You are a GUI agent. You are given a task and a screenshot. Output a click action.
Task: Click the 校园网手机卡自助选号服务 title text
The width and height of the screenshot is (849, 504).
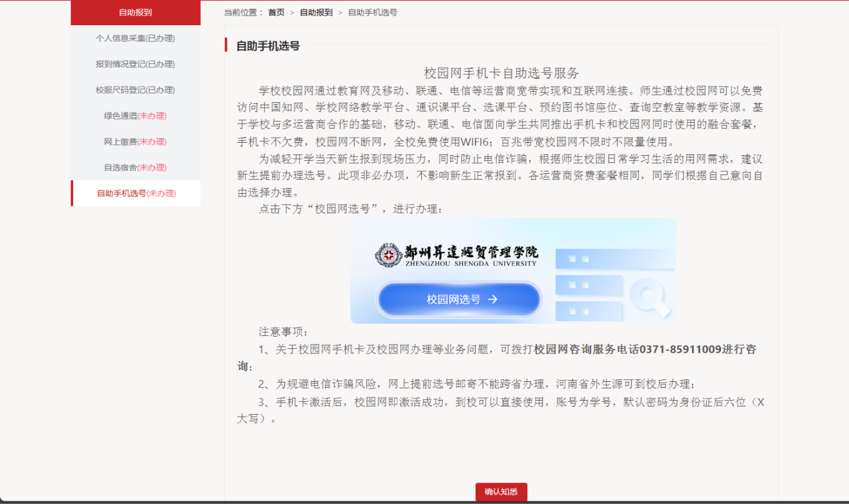tap(501, 73)
